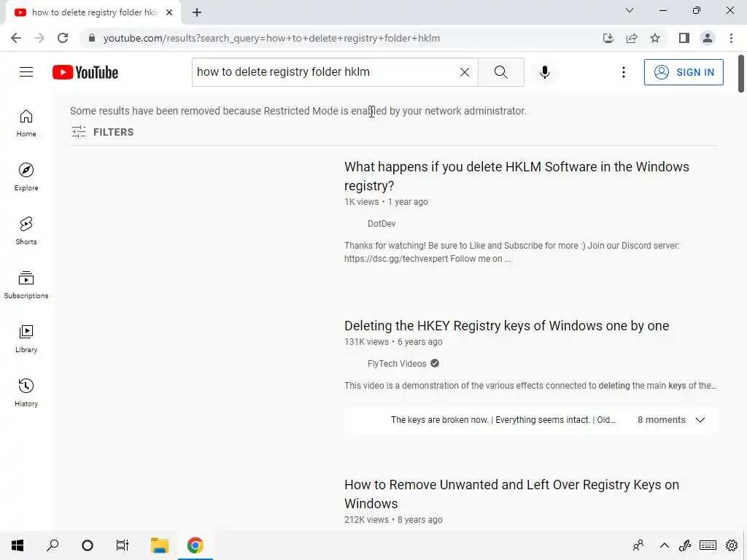Open the tab search dropdown arrow
The height and width of the screenshot is (560, 747).
click(x=630, y=10)
